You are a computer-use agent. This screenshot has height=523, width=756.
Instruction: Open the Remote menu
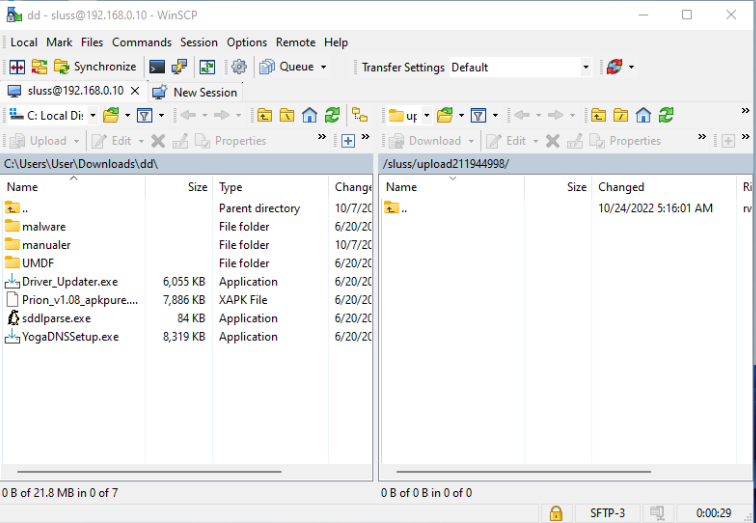pyautogui.click(x=296, y=42)
